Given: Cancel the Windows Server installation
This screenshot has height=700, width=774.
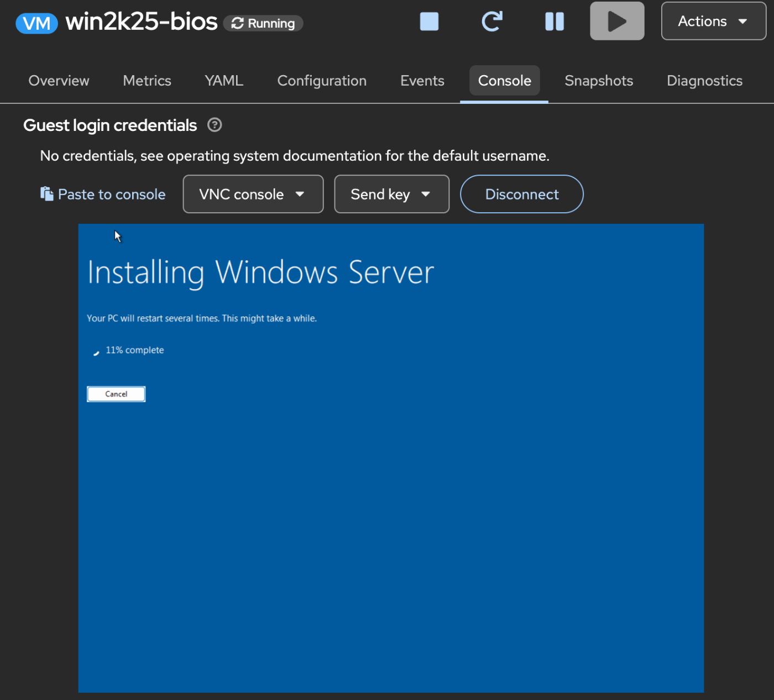Looking at the screenshot, I should [116, 393].
